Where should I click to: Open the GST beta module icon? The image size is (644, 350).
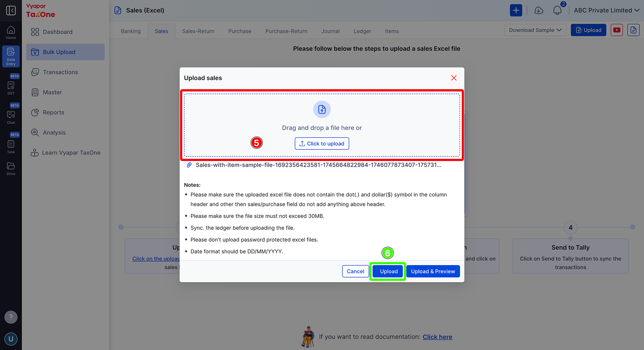(11, 87)
